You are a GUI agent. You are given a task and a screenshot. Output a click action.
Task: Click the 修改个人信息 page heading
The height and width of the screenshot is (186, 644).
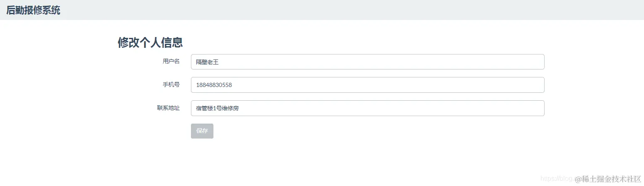click(x=150, y=42)
